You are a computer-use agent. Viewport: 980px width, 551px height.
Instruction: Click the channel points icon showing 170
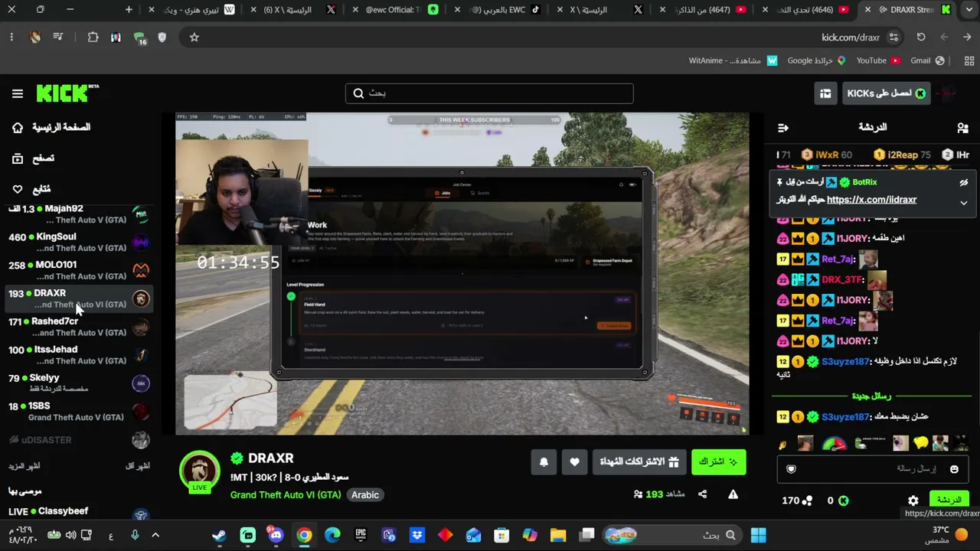point(807,500)
